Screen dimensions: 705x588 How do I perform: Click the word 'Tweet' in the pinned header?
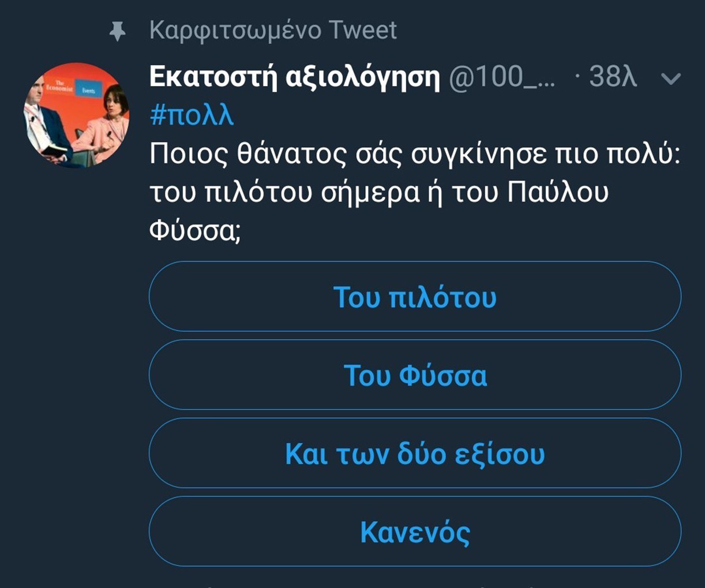click(362, 31)
